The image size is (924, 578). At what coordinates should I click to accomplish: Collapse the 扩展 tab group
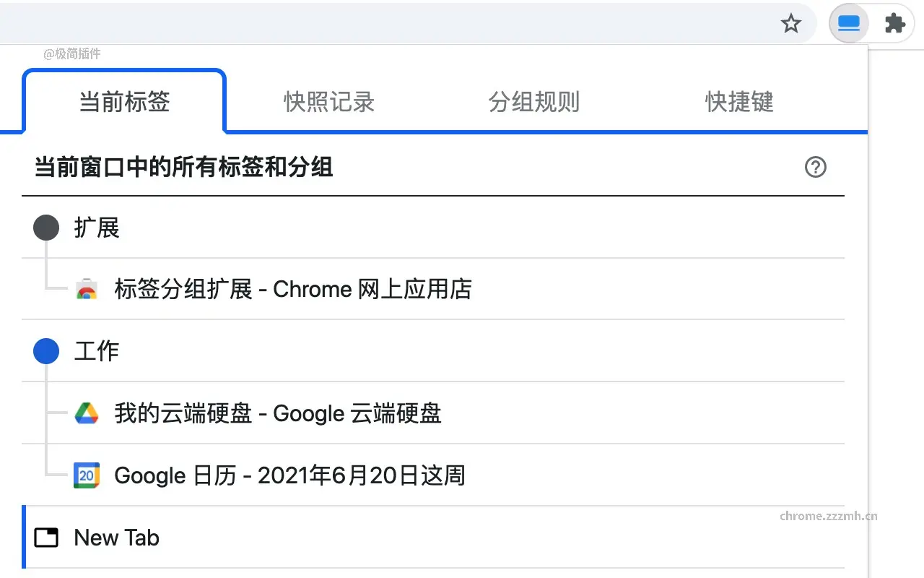tap(97, 227)
